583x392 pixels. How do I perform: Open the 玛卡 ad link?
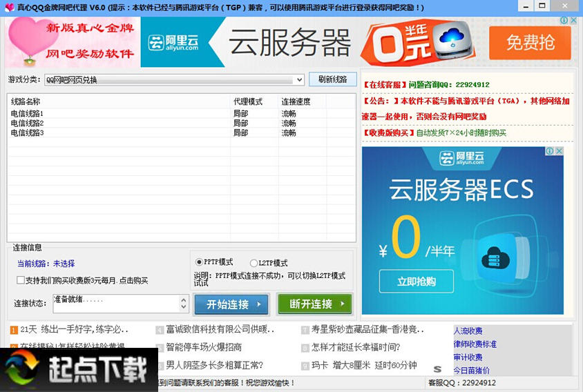point(364,365)
